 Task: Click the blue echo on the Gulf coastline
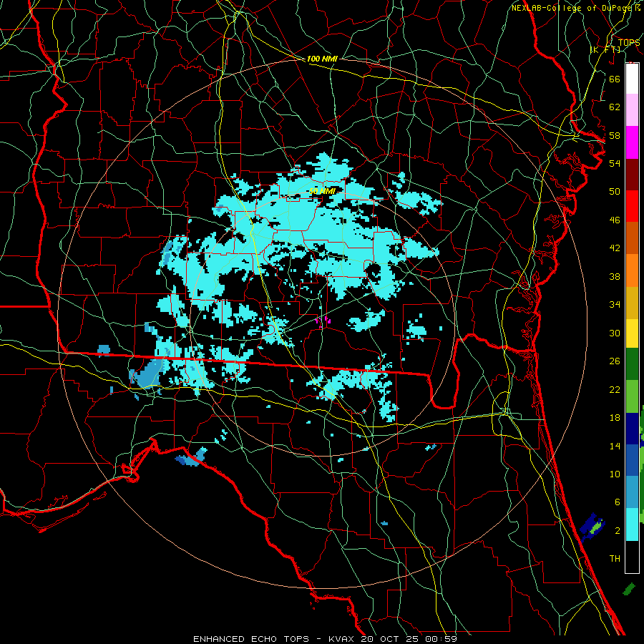(191, 457)
